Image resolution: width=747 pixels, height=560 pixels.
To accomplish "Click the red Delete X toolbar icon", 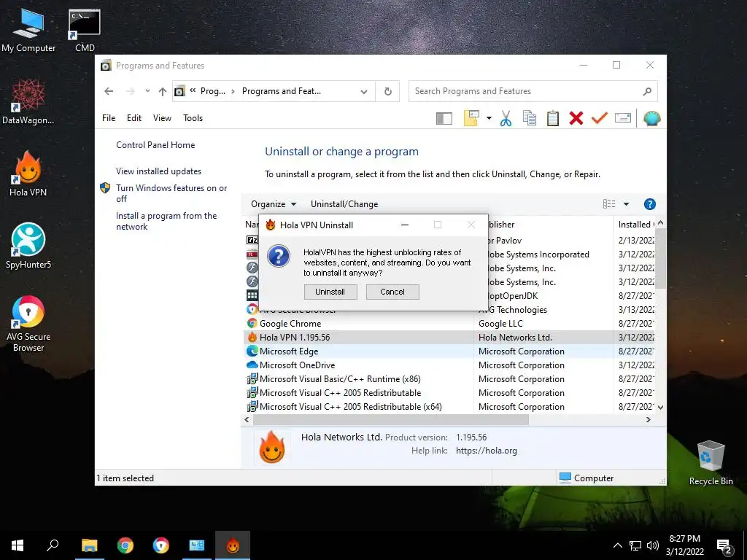I will (x=576, y=118).
